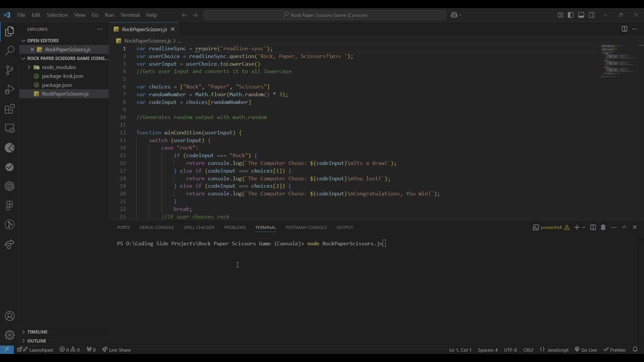Screen dimensions: 644x362
Task: Open the Extensions view
Action: tap(10, 109)
